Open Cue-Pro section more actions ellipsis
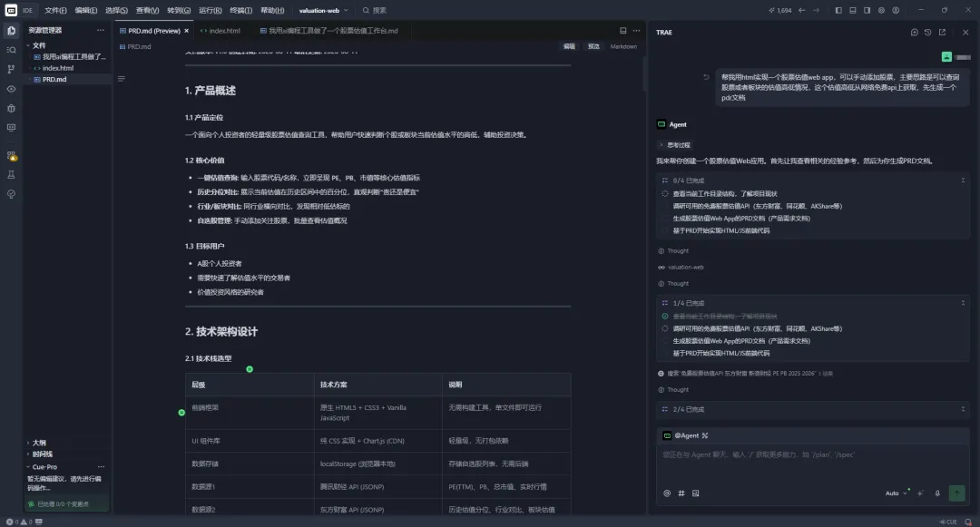 [x=101, y=467]
